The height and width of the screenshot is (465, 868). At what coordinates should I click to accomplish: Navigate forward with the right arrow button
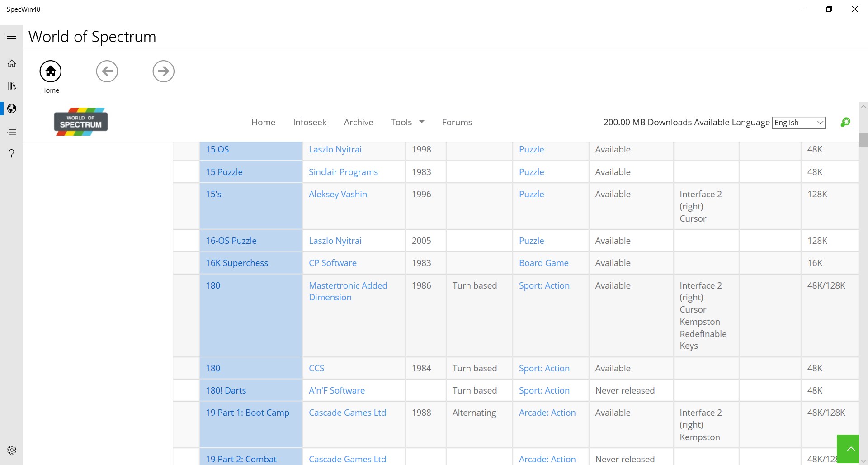click(x=164, y=71)
